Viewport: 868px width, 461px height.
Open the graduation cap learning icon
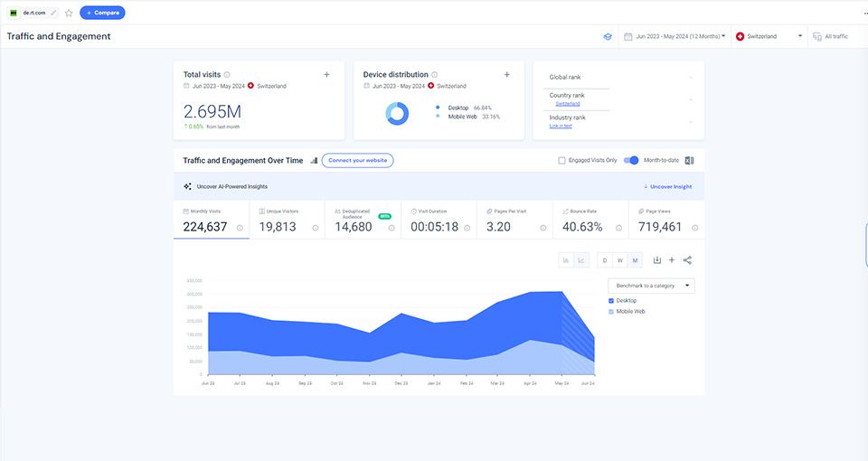tap(608, 37)
